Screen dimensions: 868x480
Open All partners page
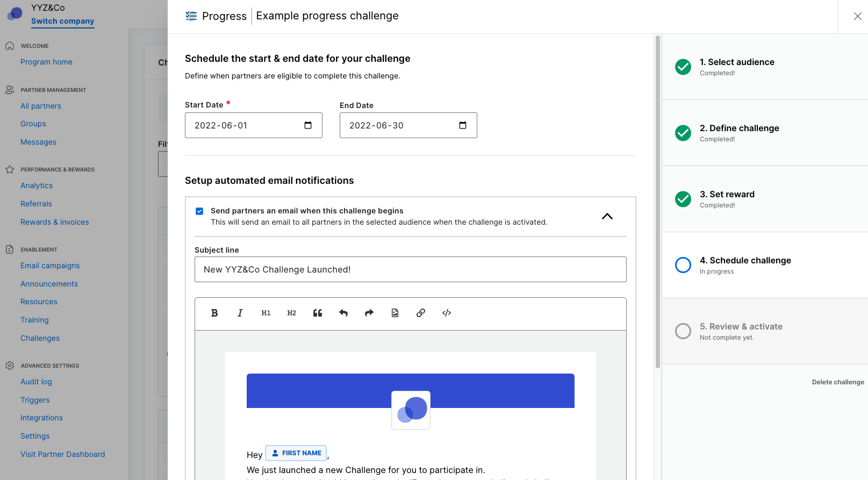tap(41, 106)
